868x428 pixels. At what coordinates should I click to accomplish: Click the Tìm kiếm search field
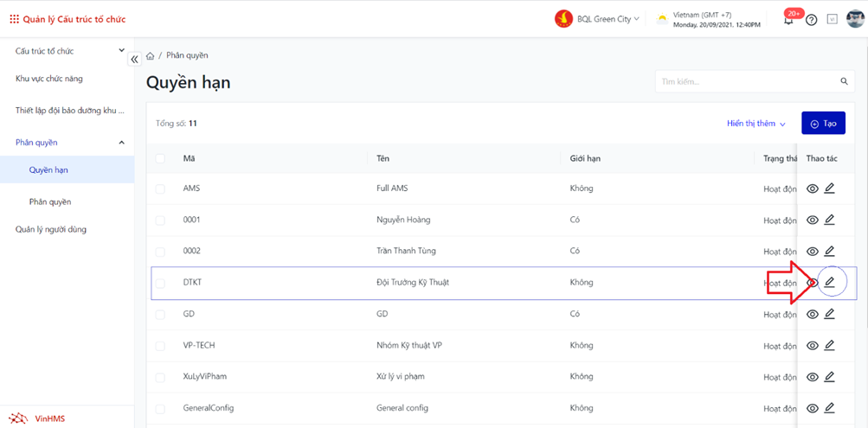coord(744,82)
